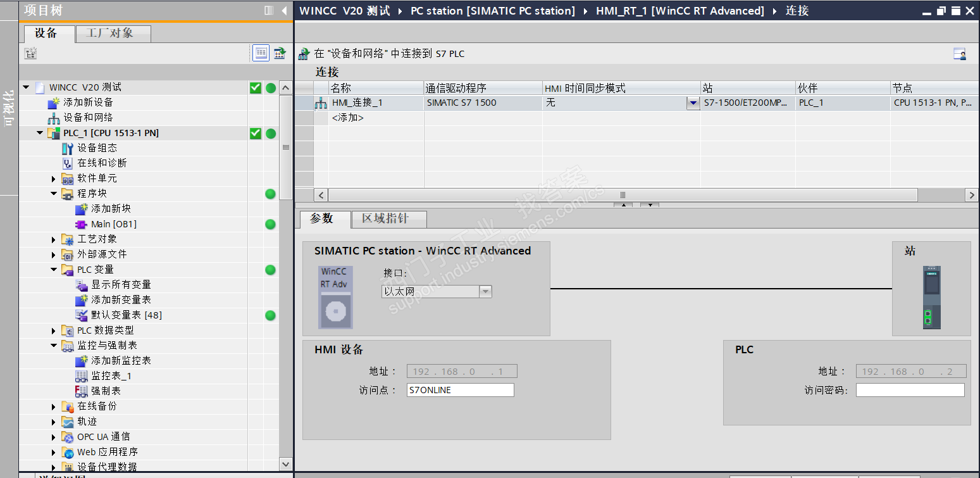Open 监控表_1 via its table icon

pos(82,376)
